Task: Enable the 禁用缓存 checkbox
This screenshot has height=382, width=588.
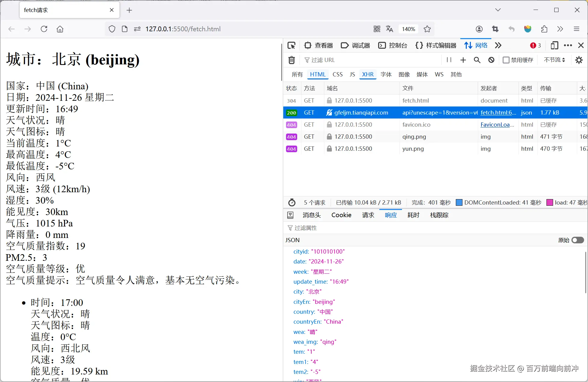Action: pos(506,60)
